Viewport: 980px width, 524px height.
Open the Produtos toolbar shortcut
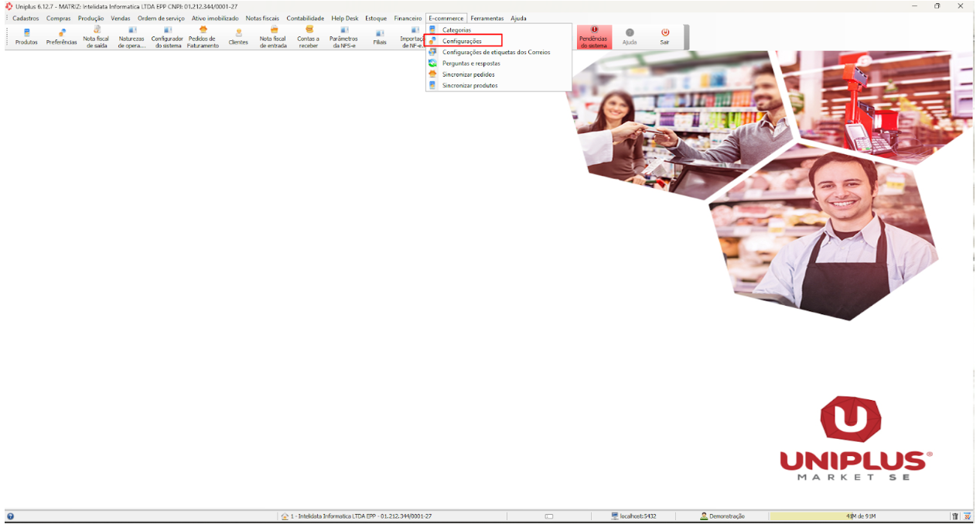pyautogui.click(x=26, y=36)
